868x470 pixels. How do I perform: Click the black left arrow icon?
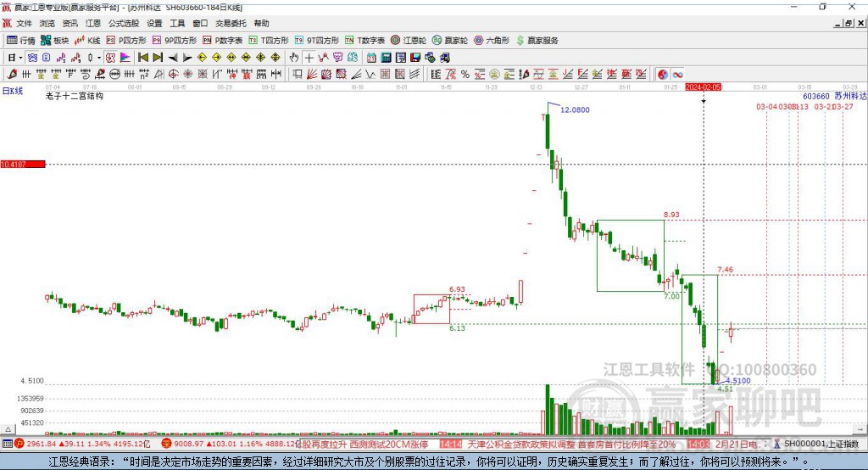(173, 58)
